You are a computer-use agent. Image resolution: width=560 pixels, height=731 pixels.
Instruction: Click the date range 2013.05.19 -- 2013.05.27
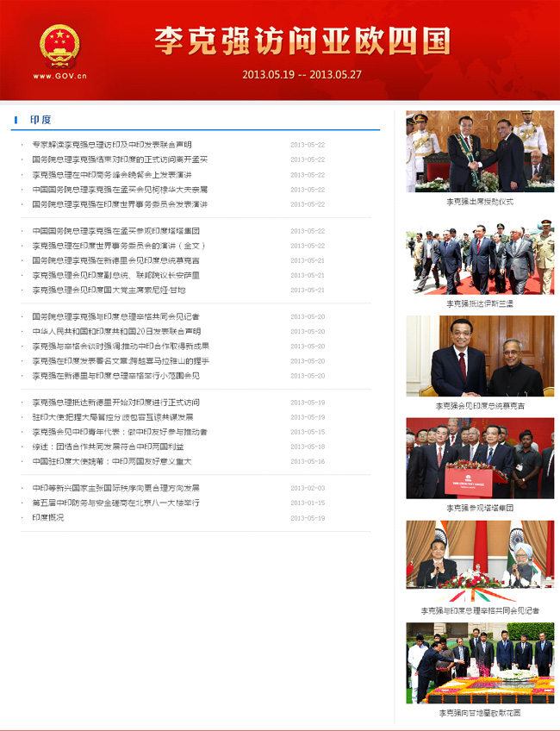click(302, 75)
